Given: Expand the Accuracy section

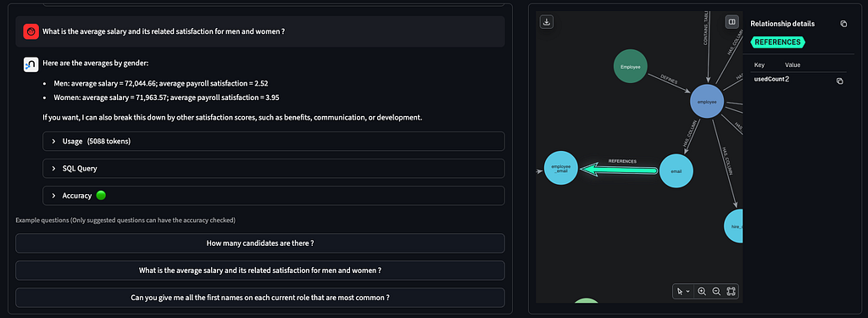Looking at the screenshot, I should click(274, 196).
